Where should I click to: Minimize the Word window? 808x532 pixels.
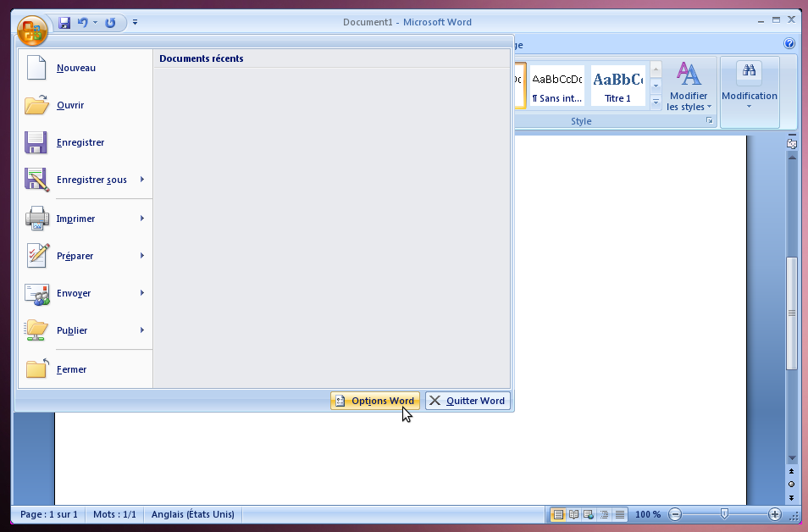(x=761, y=20)
